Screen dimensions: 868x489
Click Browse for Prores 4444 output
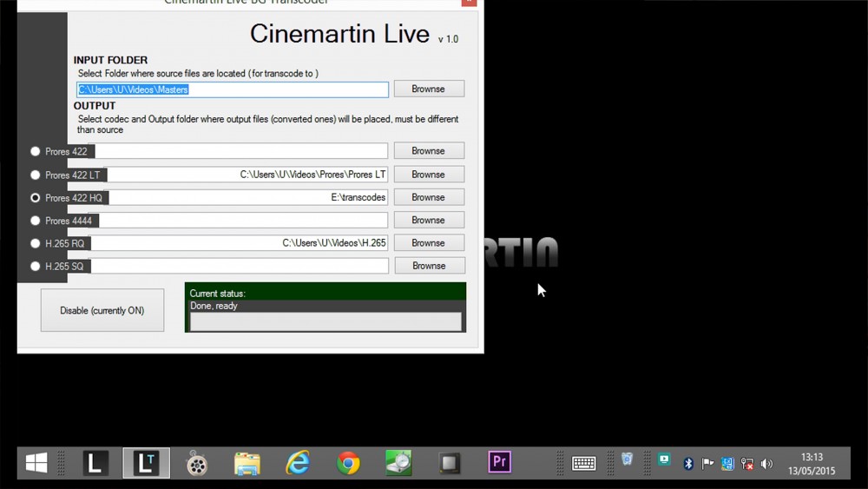point(429,220)
